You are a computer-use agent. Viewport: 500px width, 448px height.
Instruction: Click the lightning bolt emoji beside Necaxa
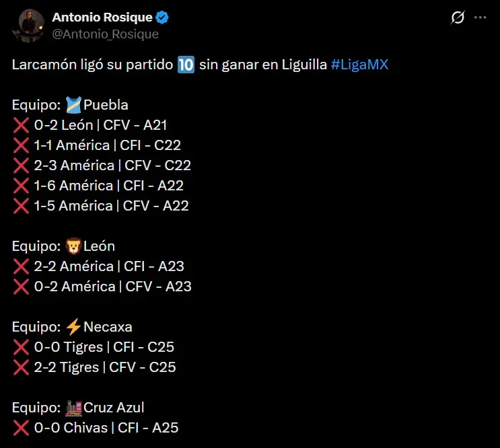pyautogui.click(x=74, y=327)
